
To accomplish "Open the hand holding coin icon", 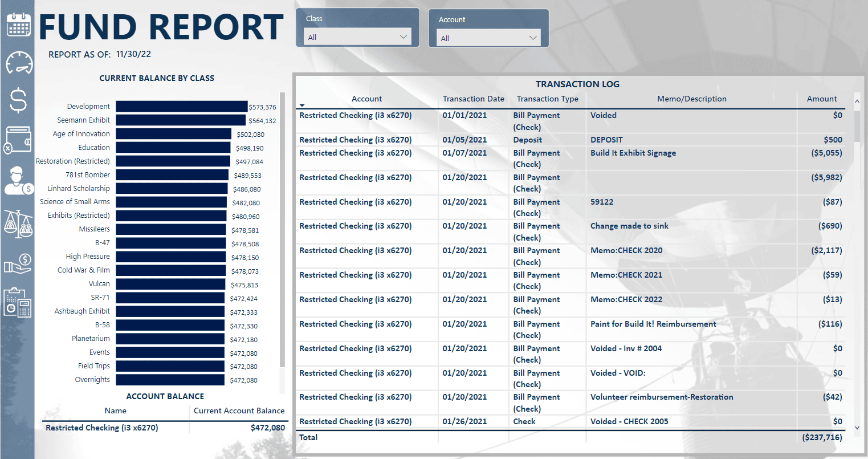I will coord(18,263).
